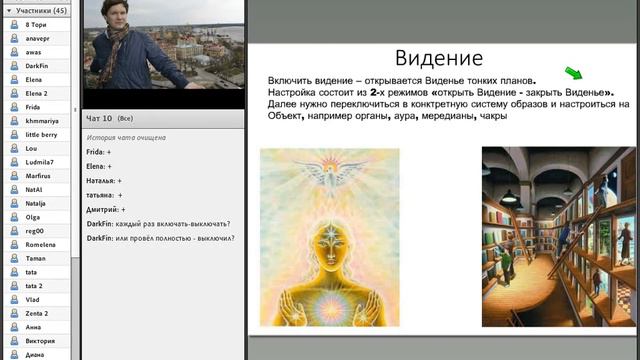Click the avatar icon next to Romelena
The height and width of the screenshot is (360, 640).
(14, 244)
